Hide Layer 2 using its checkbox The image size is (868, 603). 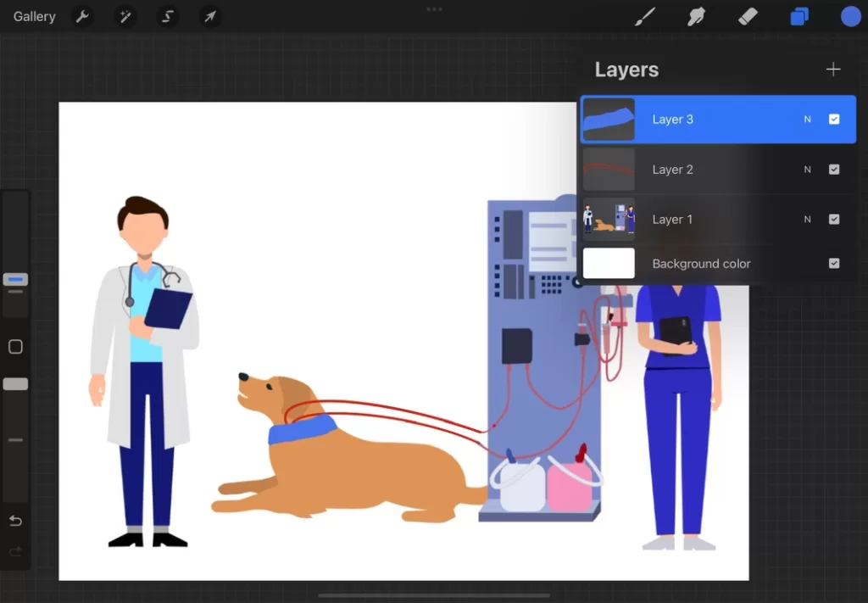834,169
